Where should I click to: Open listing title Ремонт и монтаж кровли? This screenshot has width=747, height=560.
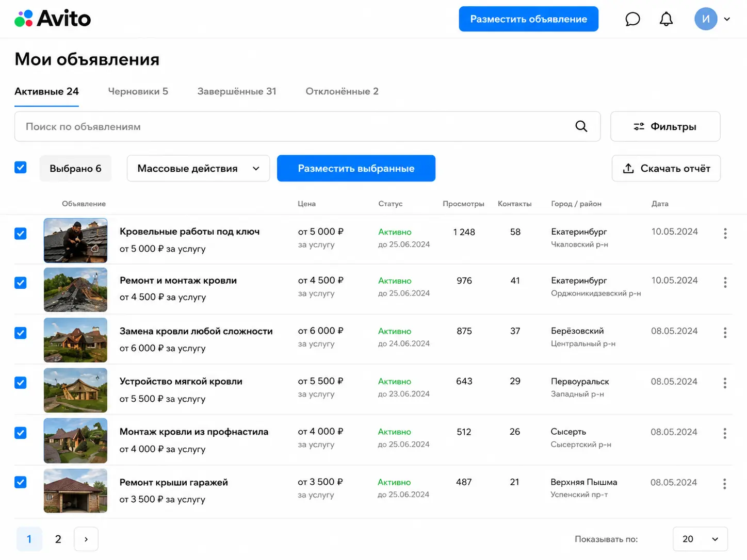coord(178,281)
